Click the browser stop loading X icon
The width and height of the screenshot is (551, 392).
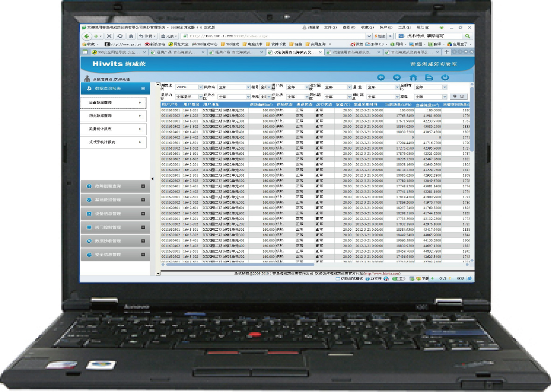pos(109,36)
